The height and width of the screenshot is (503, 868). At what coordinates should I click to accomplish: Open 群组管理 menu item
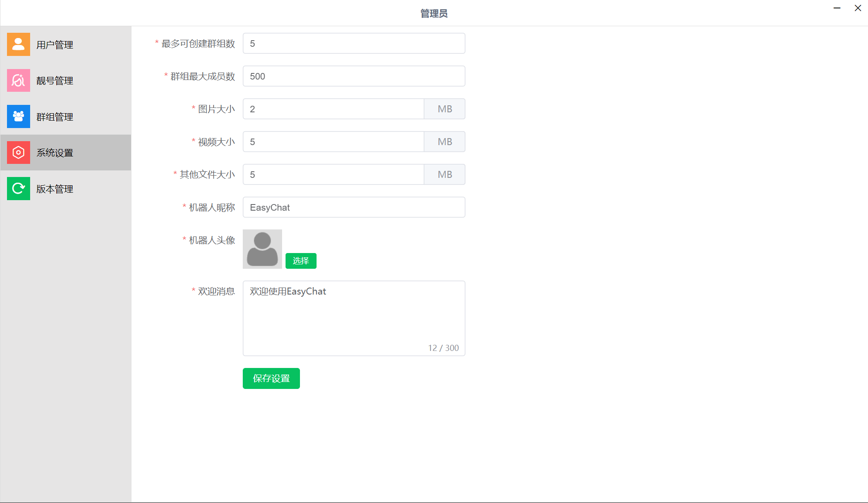pyautogui.click(x=55, y=117)
